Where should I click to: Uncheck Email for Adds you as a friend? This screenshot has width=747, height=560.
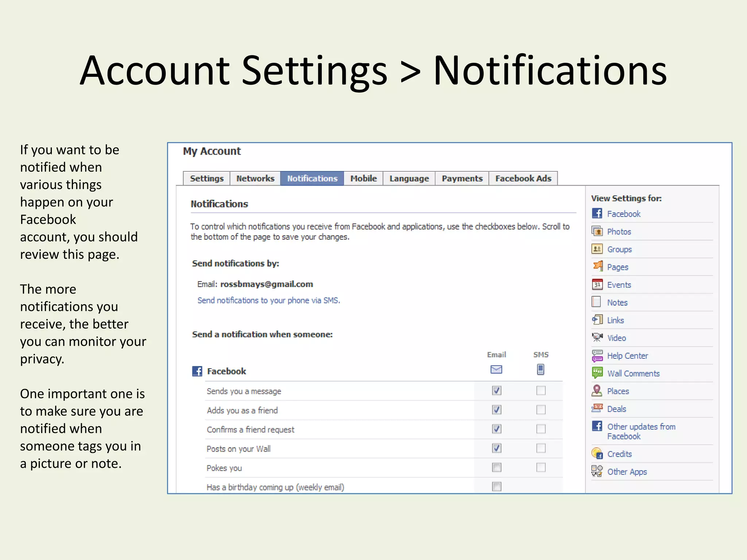[496, 410]
